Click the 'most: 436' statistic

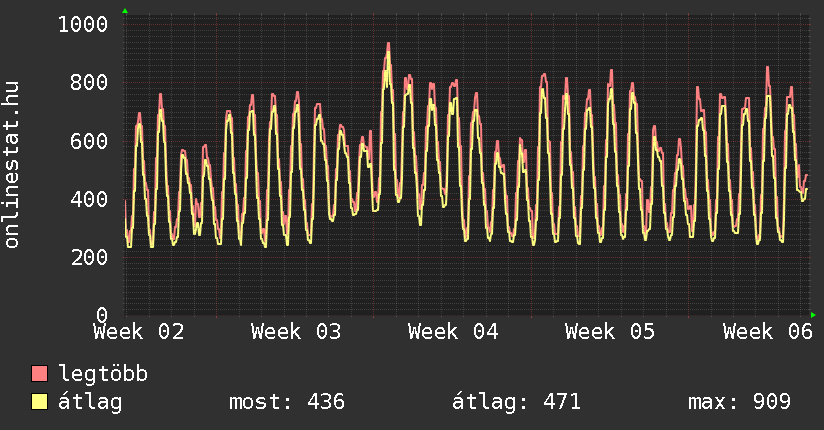(x=287, y=402)
